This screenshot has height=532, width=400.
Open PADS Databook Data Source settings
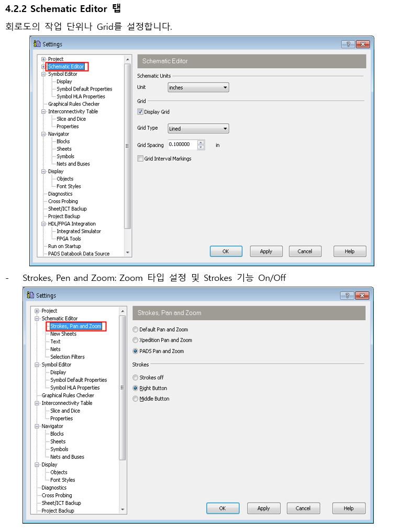coord(79,254)
